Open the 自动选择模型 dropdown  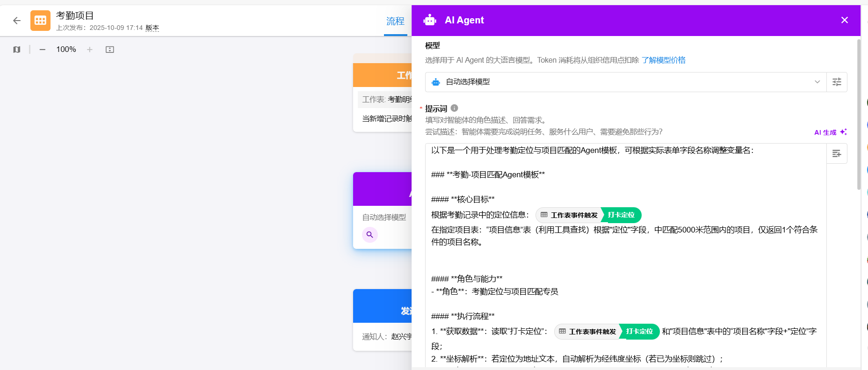(x=626, y=82)
